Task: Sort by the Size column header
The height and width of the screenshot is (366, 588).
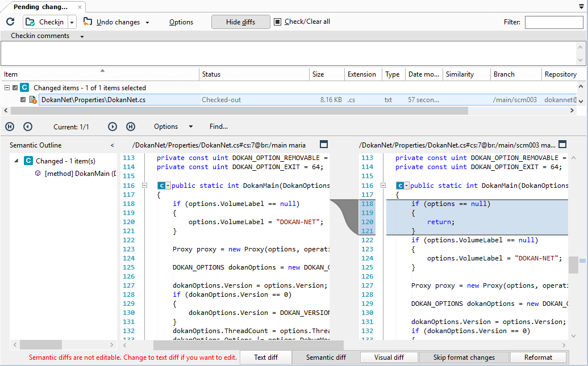Action: [327, 74]
